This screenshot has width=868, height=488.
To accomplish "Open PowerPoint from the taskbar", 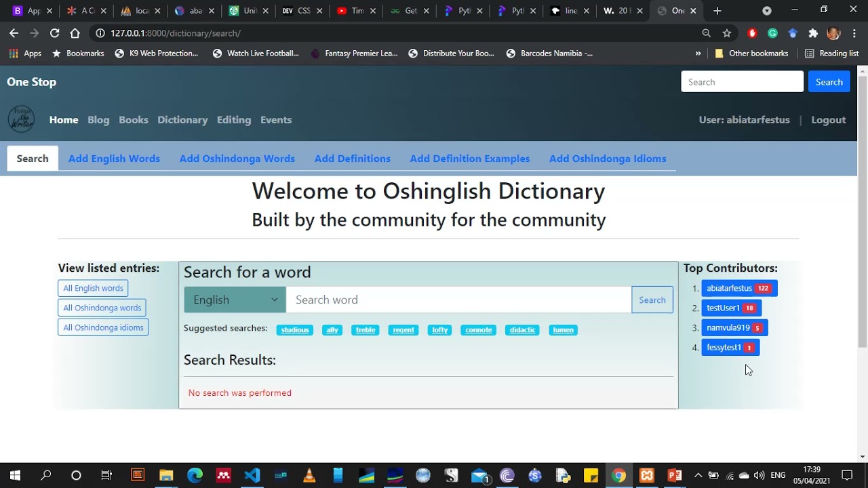I will pos(675,475).
